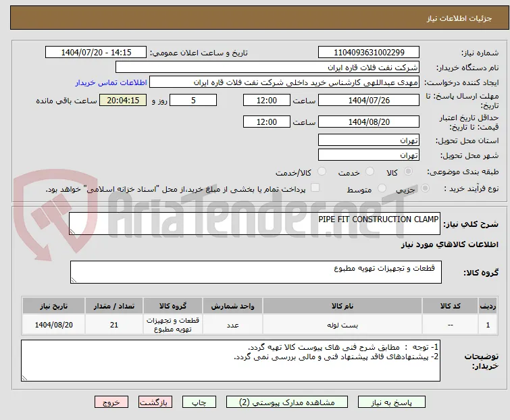The height and width of the screenshot is (420, 510).
Task: Select the کالا radio button
Action: pyautogui.click(x=408, y=172)
